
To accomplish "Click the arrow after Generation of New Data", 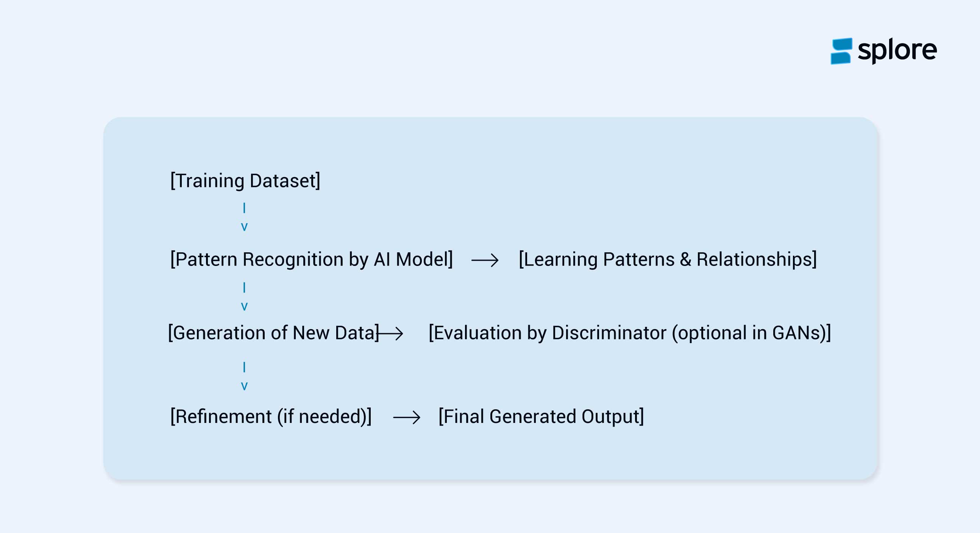I will point(390,334).
